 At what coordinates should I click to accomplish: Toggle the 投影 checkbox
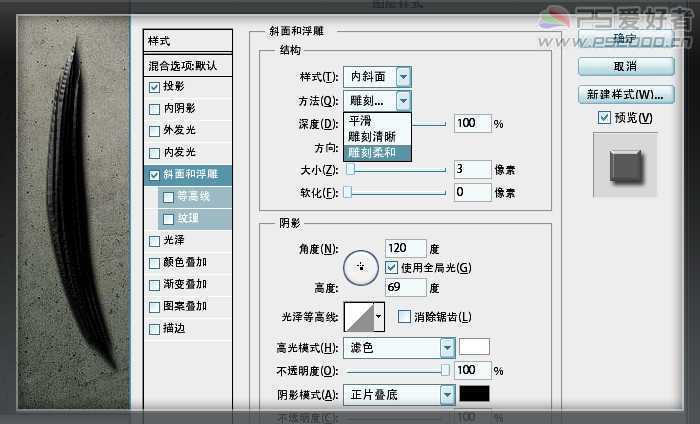click(154, 87)
